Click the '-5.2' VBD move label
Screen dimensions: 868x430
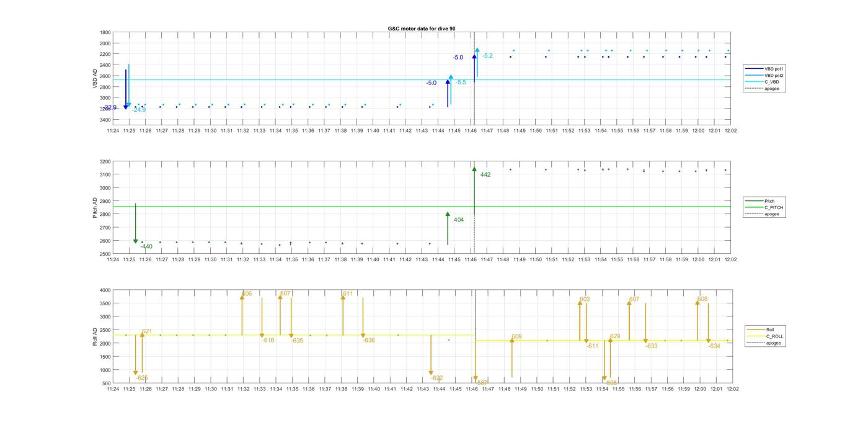click(487, 56)
